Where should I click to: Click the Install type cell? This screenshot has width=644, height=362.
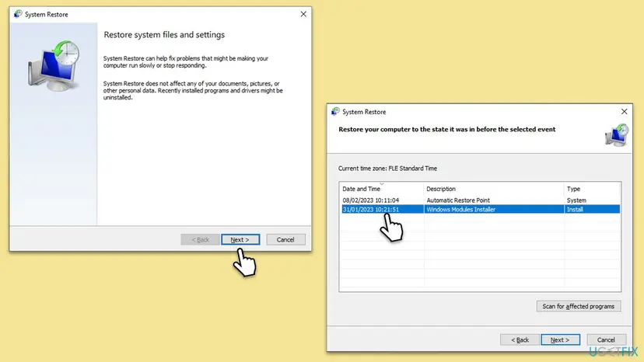coord(575,209)
